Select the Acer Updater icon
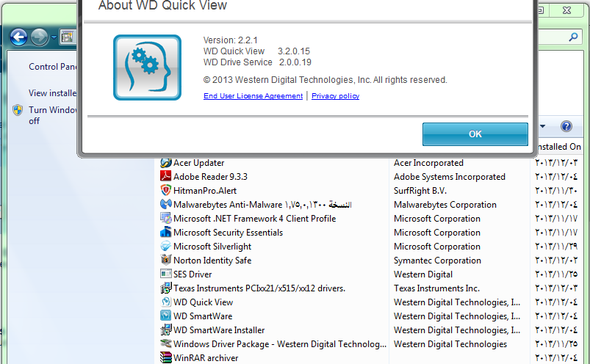Image resolution: width=590 pixels, height=364 pixels. (165, 163)
